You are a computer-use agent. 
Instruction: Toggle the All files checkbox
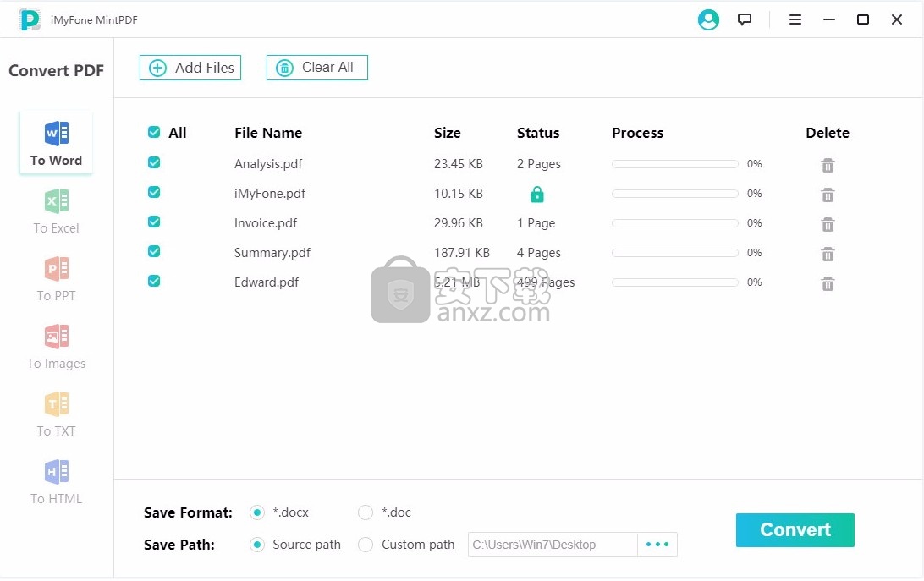click(x=154, y=132)
